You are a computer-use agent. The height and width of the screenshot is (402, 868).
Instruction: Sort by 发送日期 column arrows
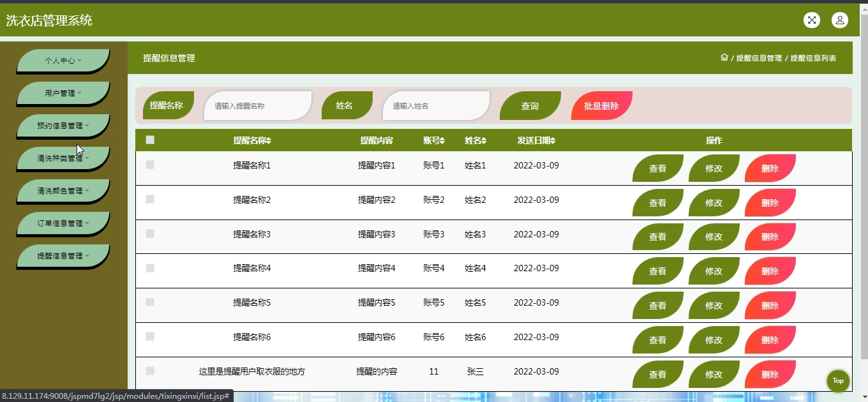[x=553, y=141]
